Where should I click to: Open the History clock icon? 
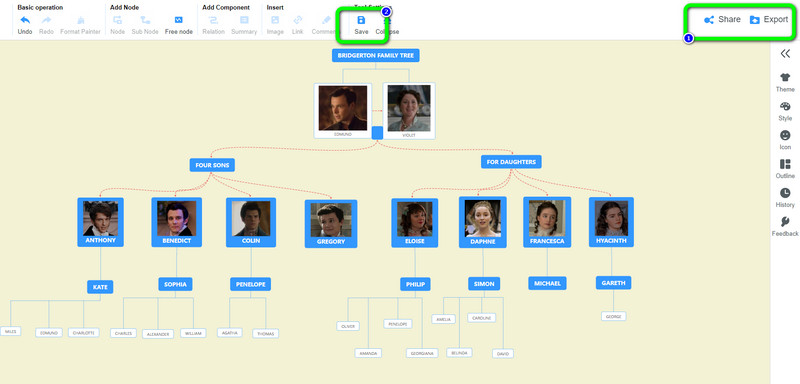click(x=785, y=193)
